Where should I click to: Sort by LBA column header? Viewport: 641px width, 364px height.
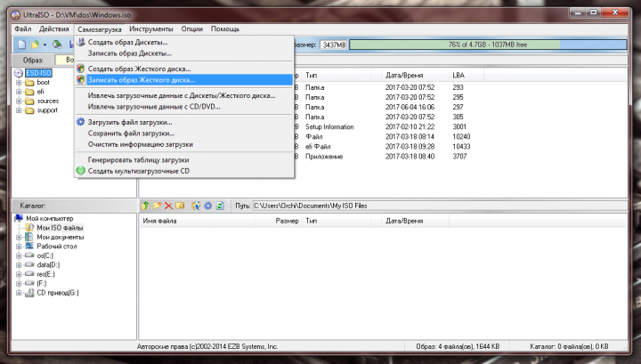pyautogui.click(x=466, y=75)
